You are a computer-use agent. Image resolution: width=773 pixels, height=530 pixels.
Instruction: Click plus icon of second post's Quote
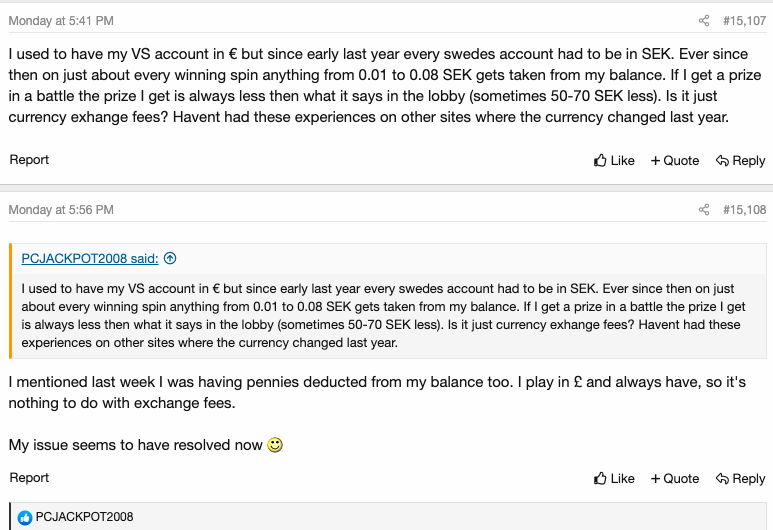[x=655, y=479]
